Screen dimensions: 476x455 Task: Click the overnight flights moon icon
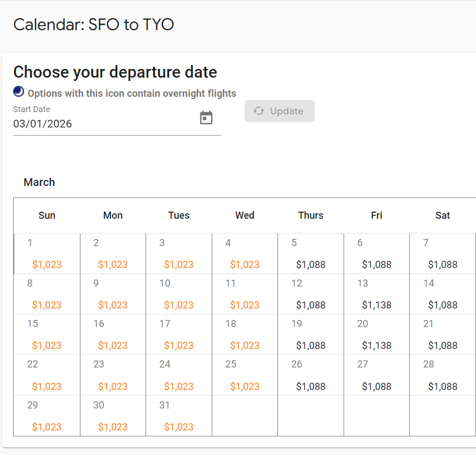19,92
